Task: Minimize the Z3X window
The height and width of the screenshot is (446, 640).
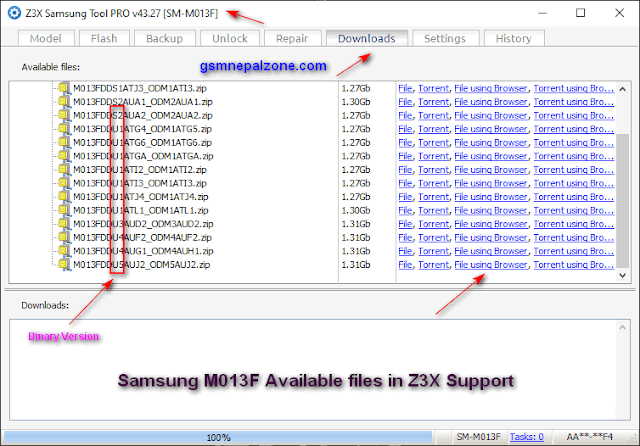Action: [542, 13]
